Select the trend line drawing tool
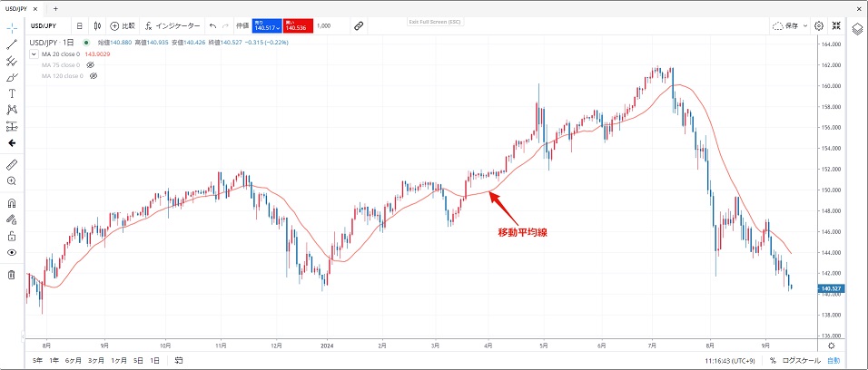 coord(12,44)
